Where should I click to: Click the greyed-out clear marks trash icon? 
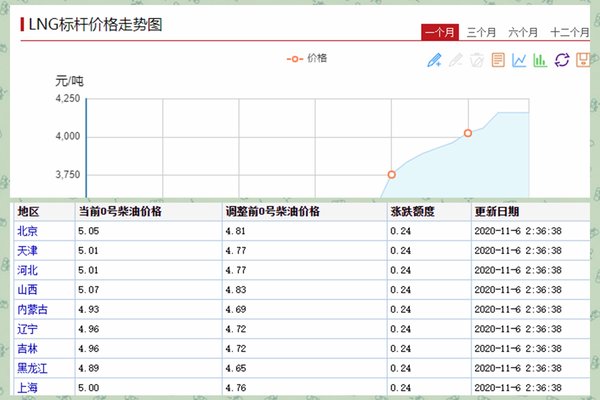pyautogui.click(x=477, y=60)
